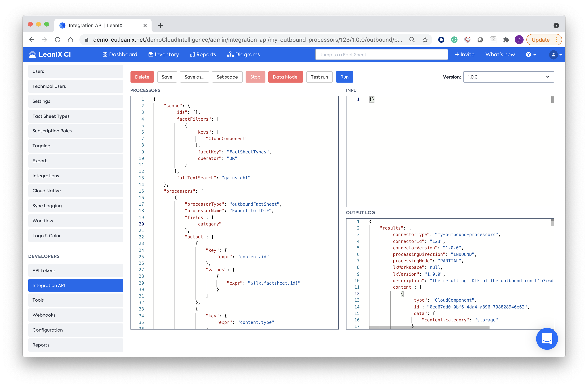This screenshot has height=387, width=588.
Task: Select Integration API in the sidebar
Action: (76, 286)
